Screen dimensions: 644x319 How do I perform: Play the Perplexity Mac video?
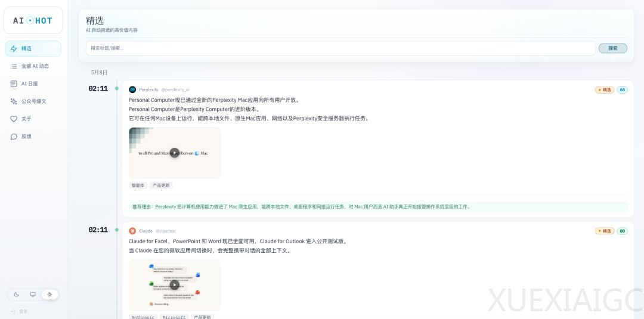click(175, 153)
